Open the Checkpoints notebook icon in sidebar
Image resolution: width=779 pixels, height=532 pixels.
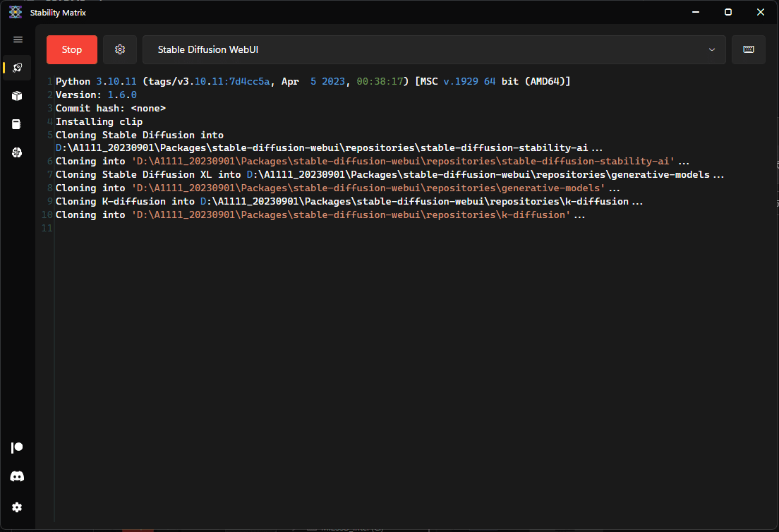(18, 124)
